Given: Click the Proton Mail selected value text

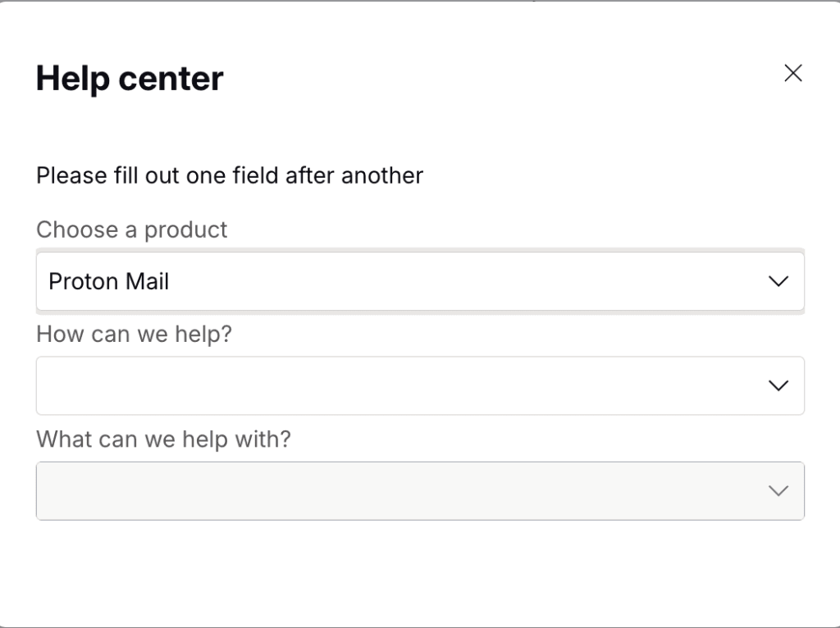Looking at the screenshot, I should pyautogui.click(x=109, y=281).
